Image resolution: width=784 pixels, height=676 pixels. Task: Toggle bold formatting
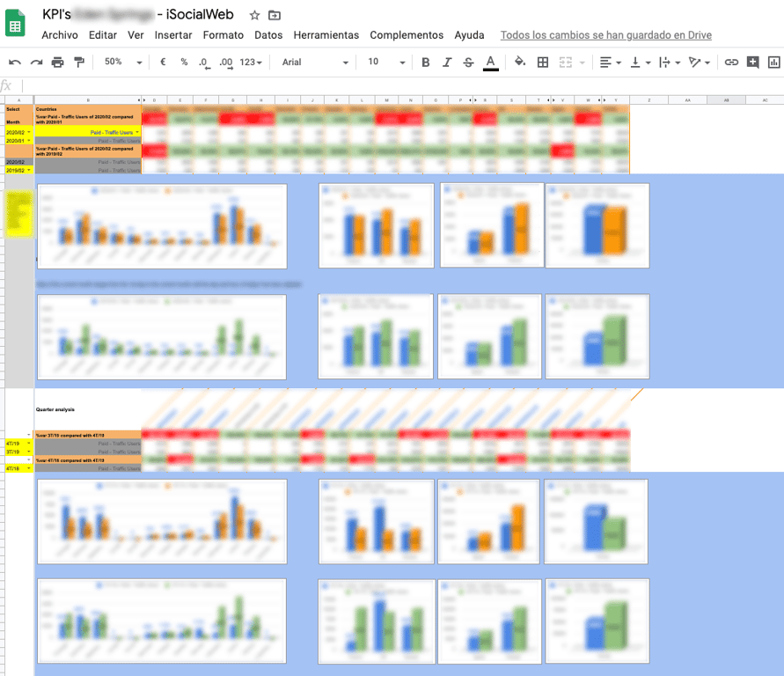[x=425, y=62]
